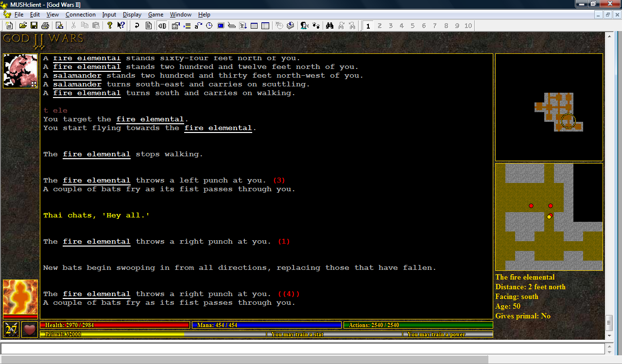Image resolution: width=622 pixels, height=364 pixels.
Task: Click the letter 'a' with red arrow icon
Action: [198, 26]
